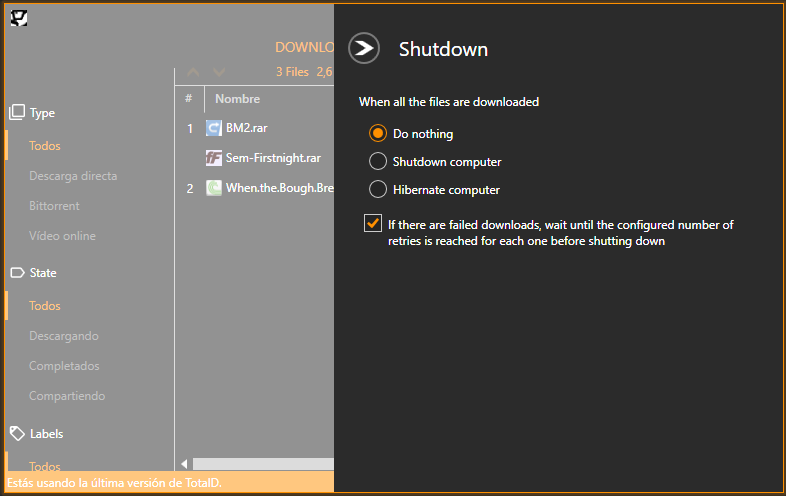Show Completados state downloads

(64, 366)
